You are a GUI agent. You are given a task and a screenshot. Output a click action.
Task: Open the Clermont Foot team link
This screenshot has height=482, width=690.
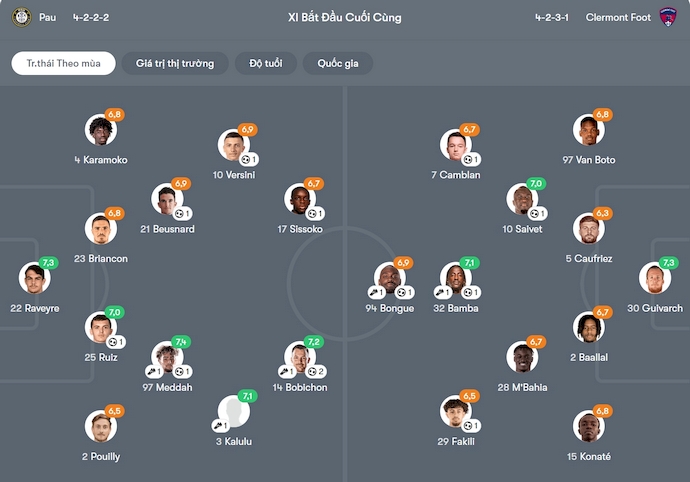pyautogui.click(x=618, y=17)
